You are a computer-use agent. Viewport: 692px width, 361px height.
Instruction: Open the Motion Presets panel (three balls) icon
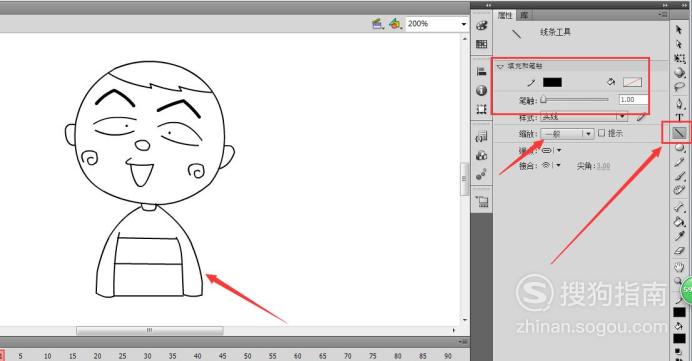point(481,174)
